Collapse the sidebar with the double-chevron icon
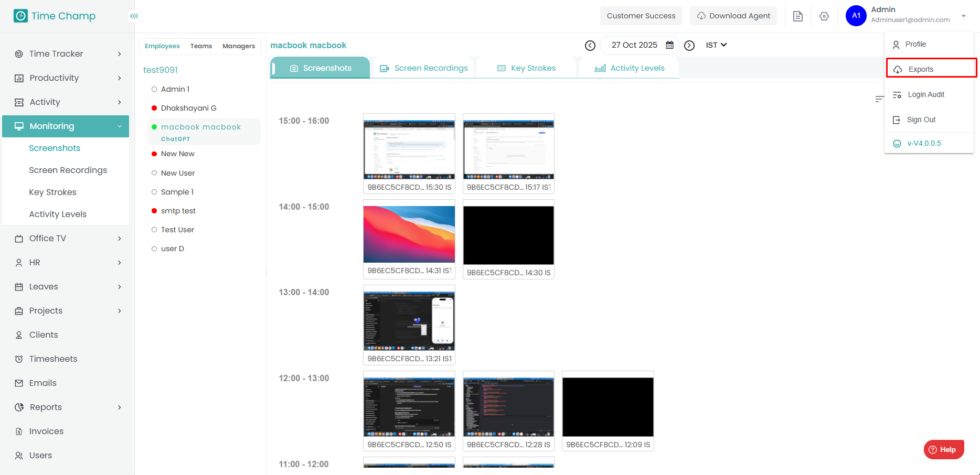Screen dimensions: 980x475 point(134,16)
